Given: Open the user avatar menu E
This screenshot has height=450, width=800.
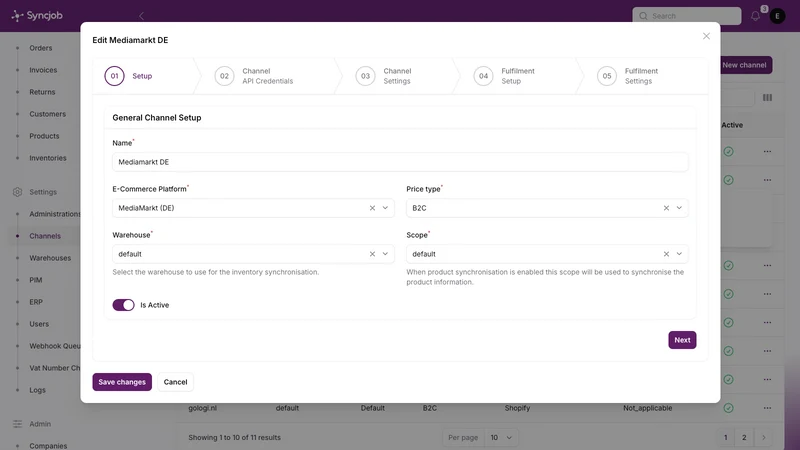Looking at the screenshot, I should (x=778, y=16).
